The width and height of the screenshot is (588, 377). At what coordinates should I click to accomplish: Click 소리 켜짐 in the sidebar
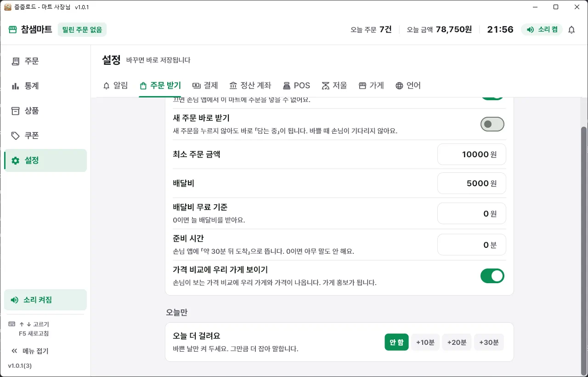point(45,300)
